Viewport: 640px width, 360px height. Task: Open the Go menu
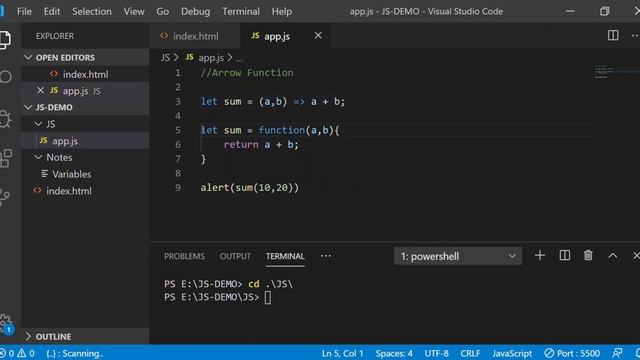click(162, 11)
